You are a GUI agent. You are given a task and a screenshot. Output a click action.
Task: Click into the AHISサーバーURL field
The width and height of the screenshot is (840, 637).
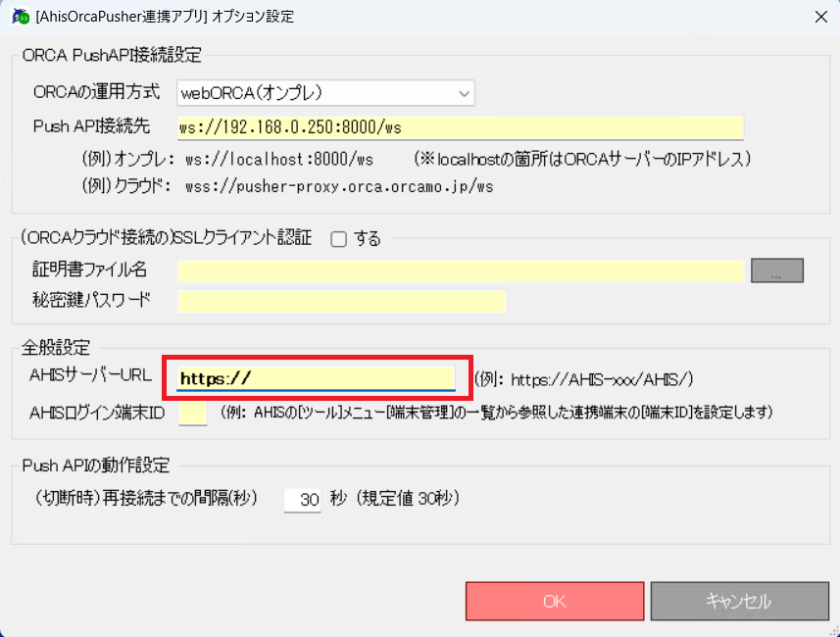(x=316, y=378)
